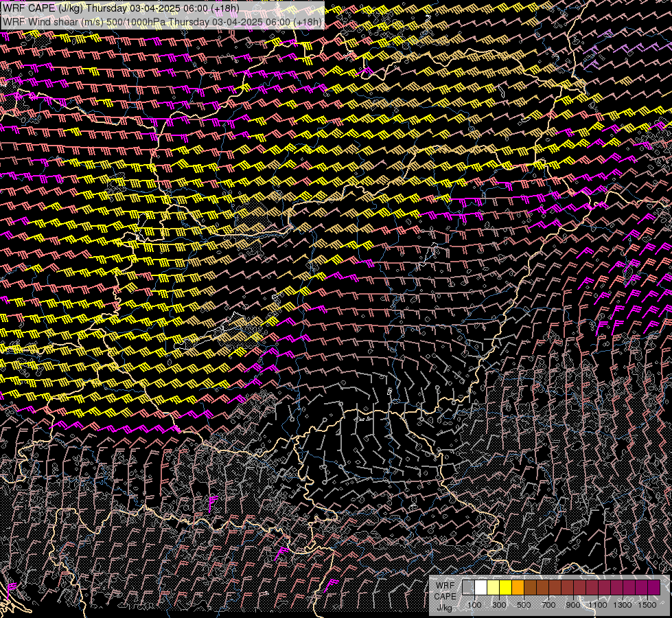The height and width of the screenshot is (618, 672).
Task: Click the WRF Wind shear 500/1000hPa title line
Action: (163, 22)
